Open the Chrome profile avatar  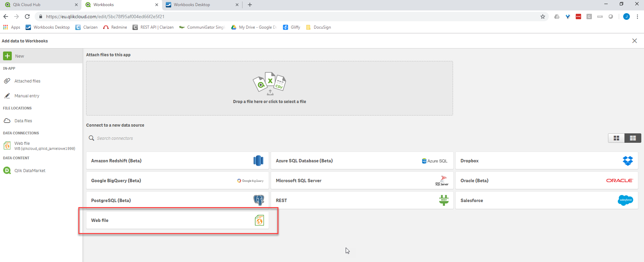tap(627, 17)
